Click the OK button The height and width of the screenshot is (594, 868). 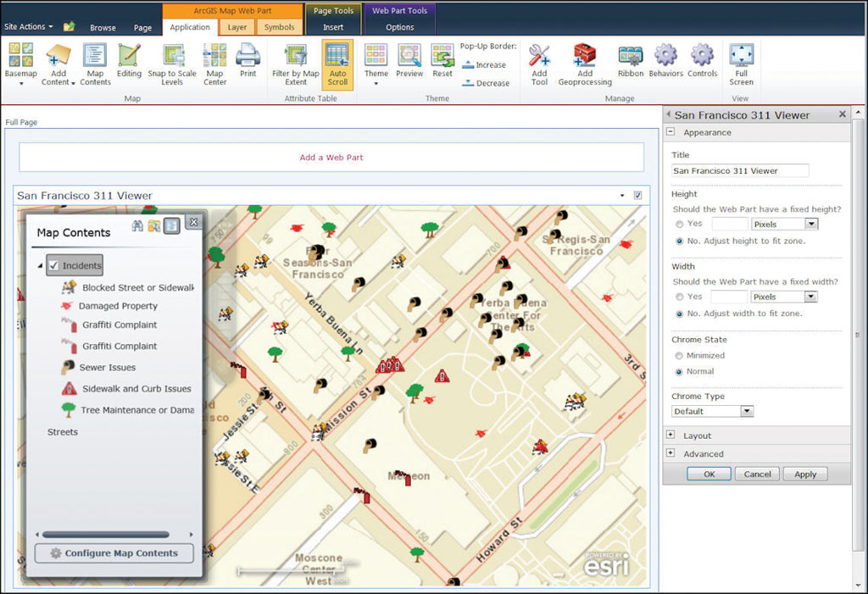pos(709,474)
